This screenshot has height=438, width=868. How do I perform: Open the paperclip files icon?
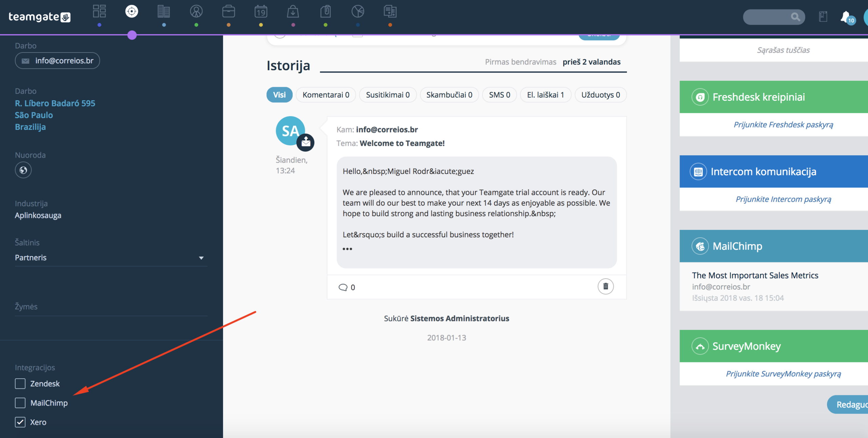[325, 12]
